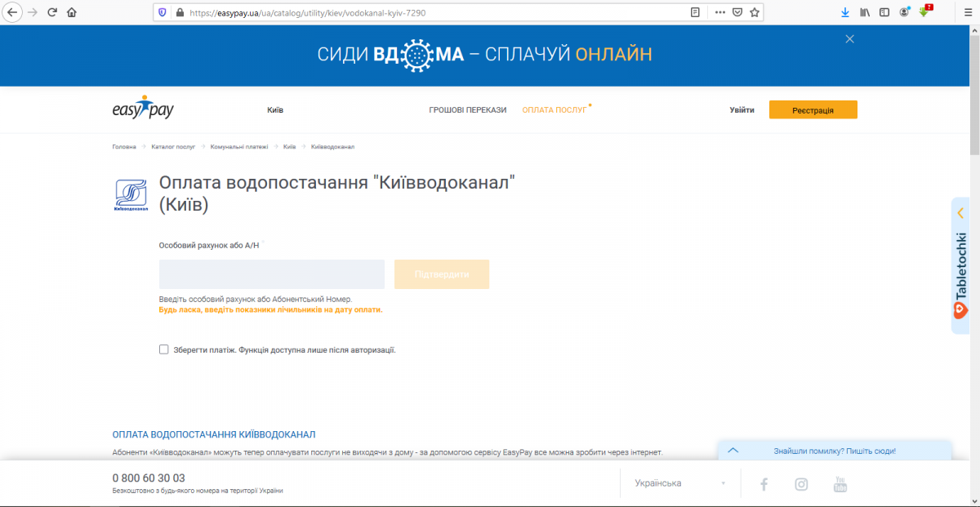980x507 pixels.
Task: Bookmark this page with the star
Action: (x=755, y=12)
